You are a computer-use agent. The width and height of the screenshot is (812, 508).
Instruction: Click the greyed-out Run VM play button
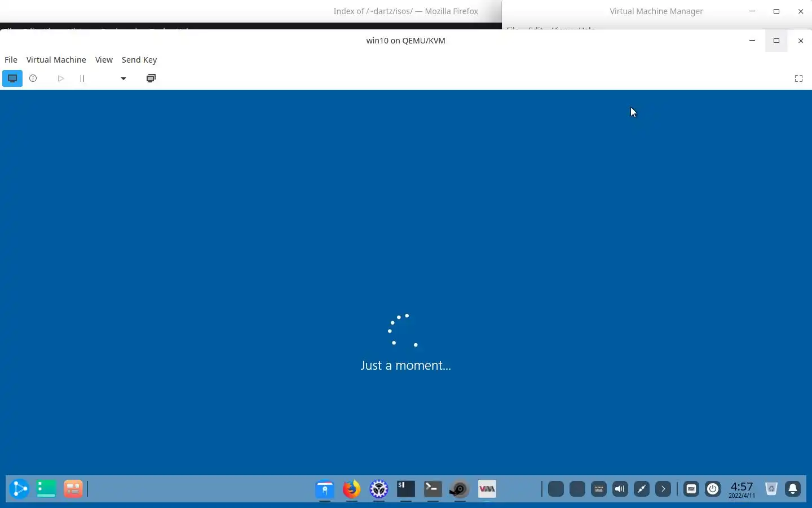[61, 78]
